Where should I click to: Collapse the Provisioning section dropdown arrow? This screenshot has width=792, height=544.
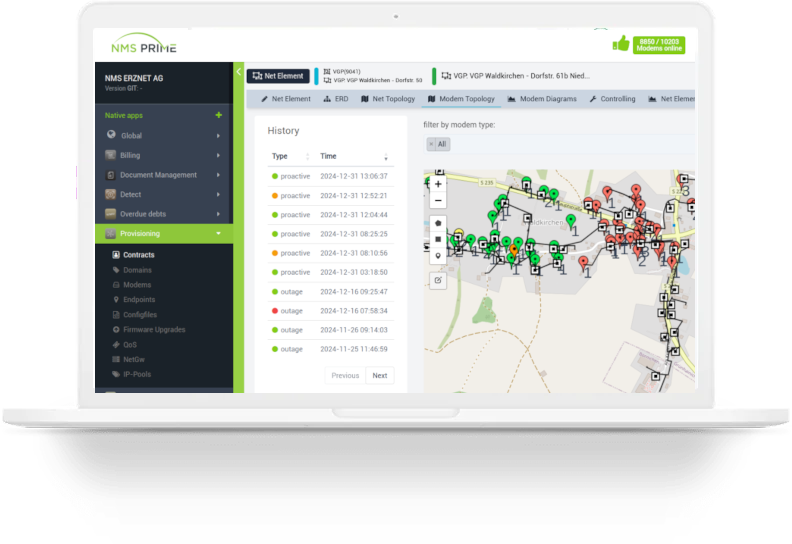coord(218,233)
